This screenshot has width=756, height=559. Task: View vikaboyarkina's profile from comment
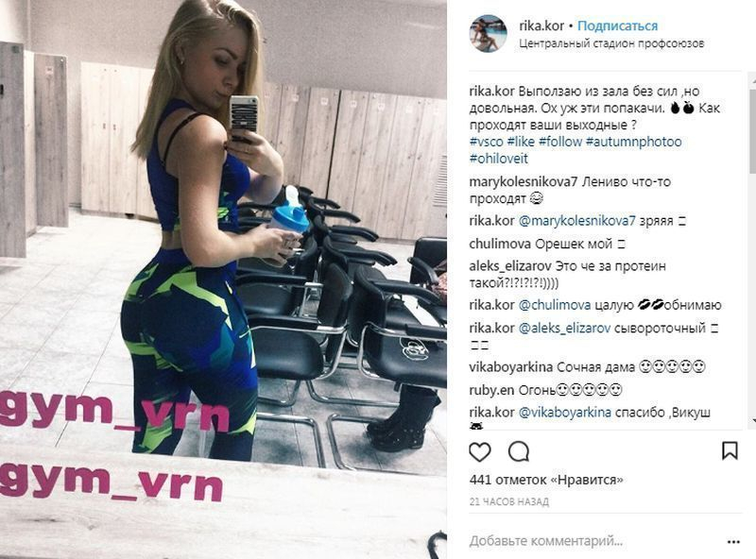click(510, 367)
